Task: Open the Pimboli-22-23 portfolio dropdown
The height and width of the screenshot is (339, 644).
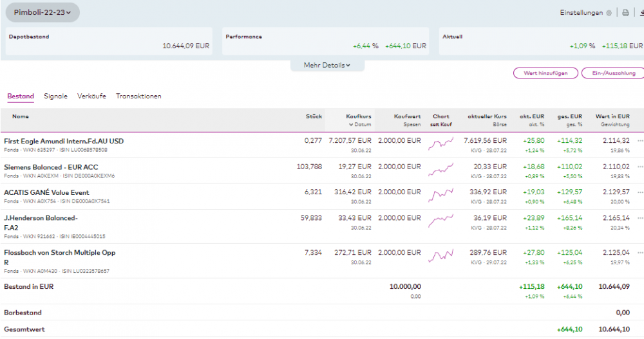Action: pyautogui.click(x=43, y=12)
